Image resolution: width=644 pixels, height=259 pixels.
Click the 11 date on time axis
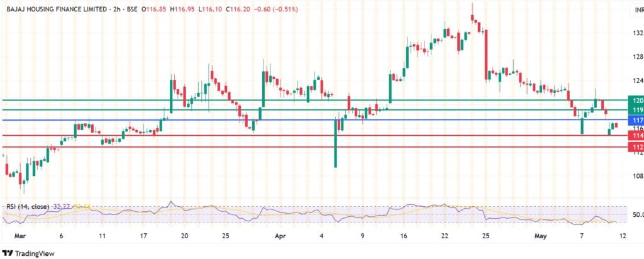click(103, 236)
